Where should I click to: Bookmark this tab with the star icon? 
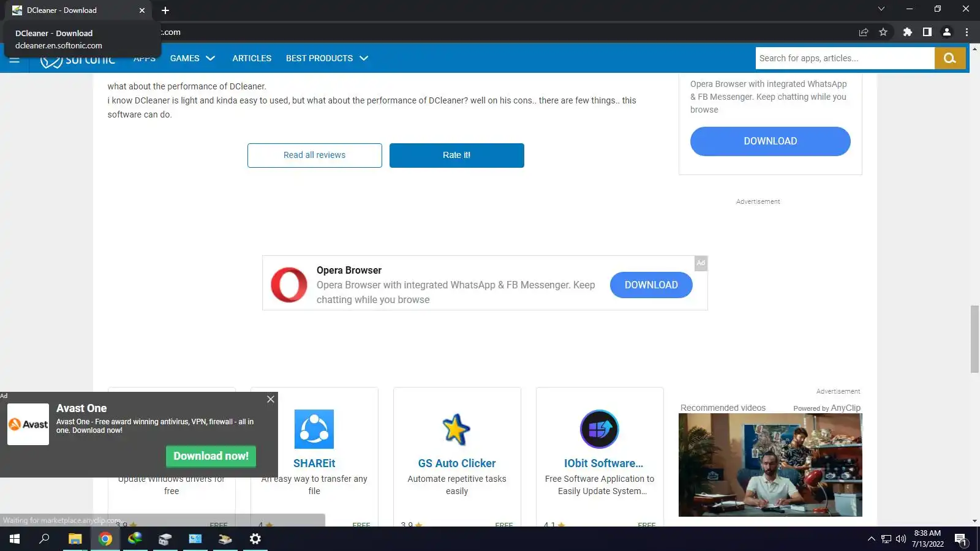[883, 32]
